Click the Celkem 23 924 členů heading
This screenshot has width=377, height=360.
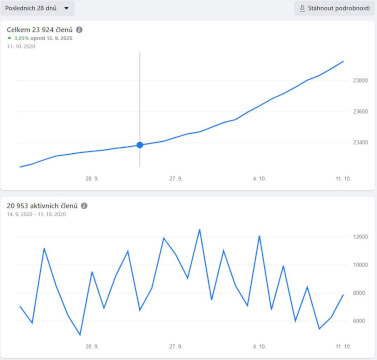click(39, 30)
